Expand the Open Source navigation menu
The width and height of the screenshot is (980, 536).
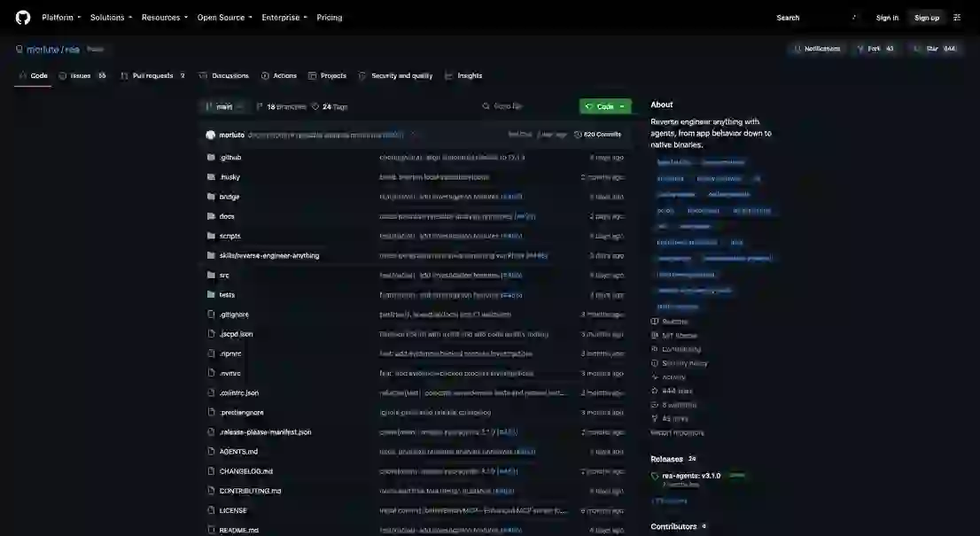[x=224, y=18]
